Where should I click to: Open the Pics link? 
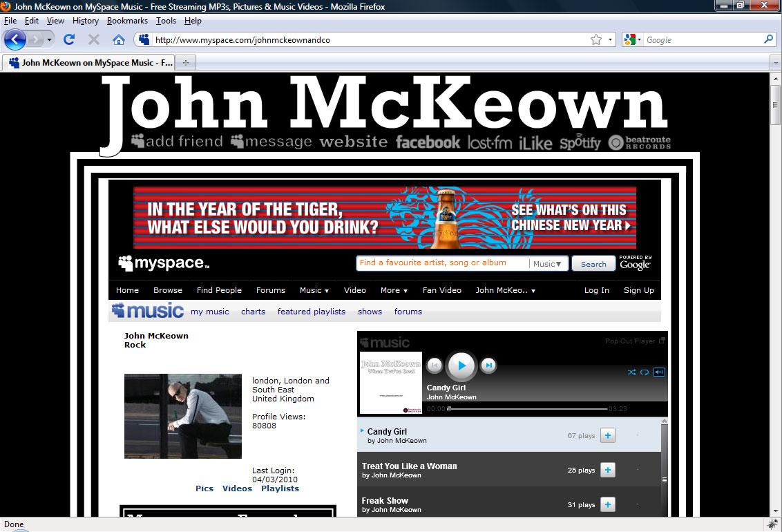pos(204,488)
